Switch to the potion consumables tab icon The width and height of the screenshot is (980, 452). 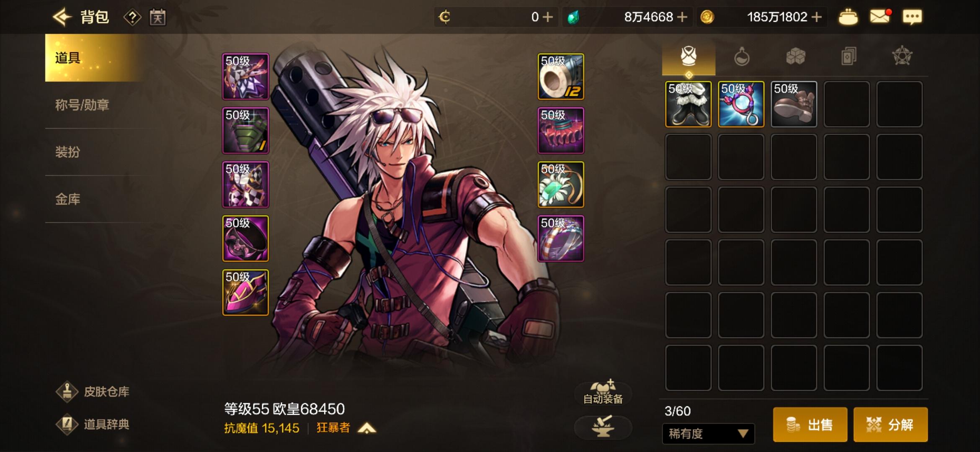click(x=742, y=56)
